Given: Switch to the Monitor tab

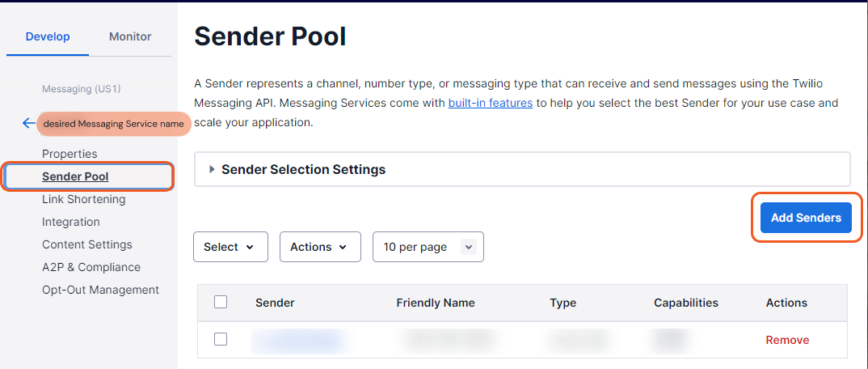Looking at the screenshot, I should tap(130, 36).
